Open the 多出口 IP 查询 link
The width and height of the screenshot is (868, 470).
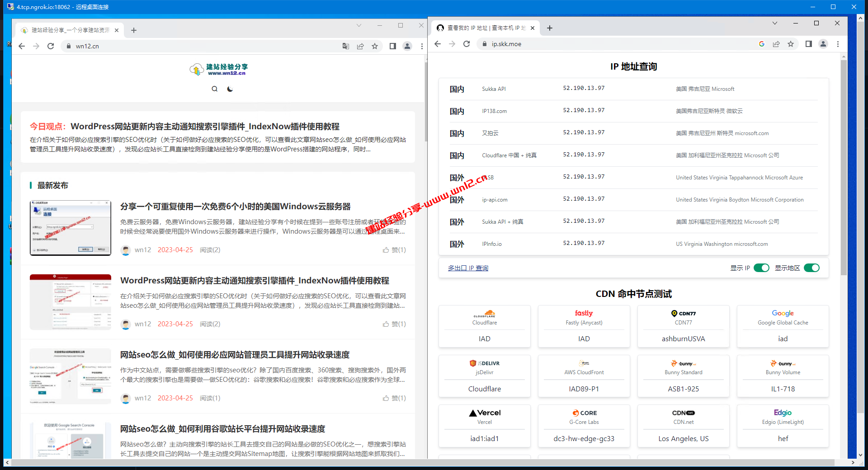tap(468, 268)
